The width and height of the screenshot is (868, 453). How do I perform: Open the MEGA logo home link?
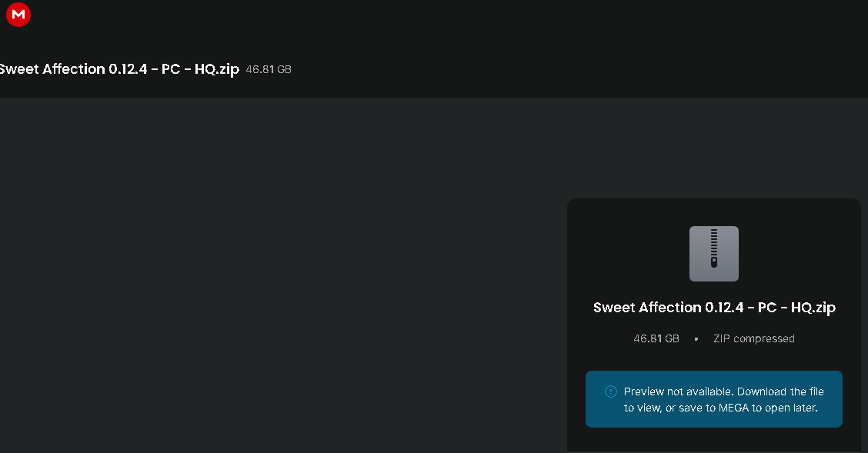click(18, 15)
